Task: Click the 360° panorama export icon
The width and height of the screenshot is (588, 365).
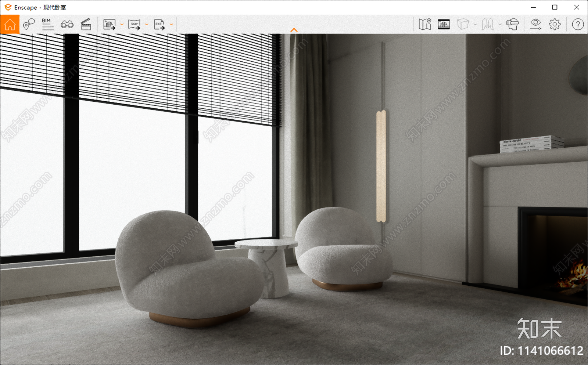Action: [134, 25]
